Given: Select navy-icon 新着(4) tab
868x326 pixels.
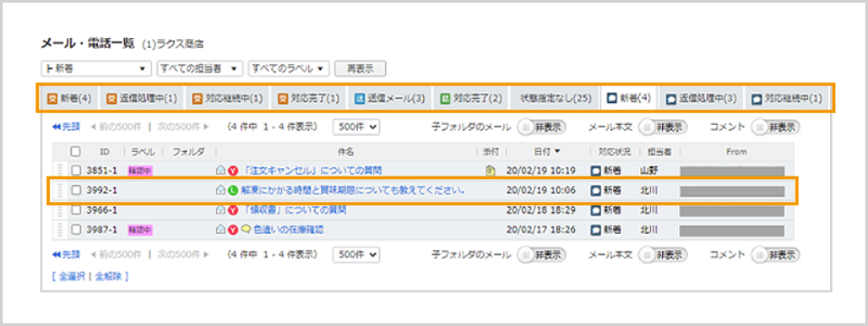Looking at the screenshot, I should [x=628, y=99].
